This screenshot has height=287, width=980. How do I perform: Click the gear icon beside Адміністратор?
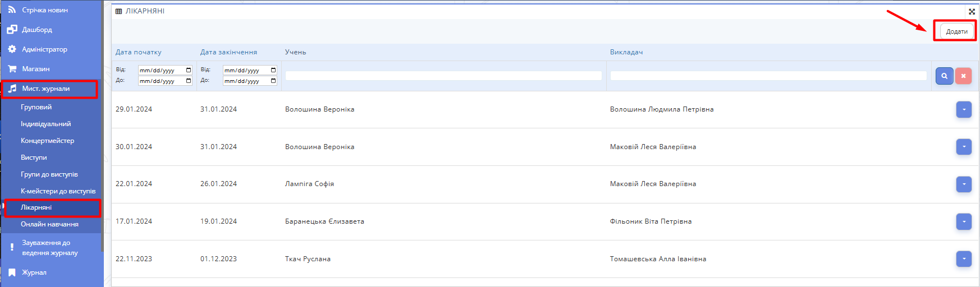(x=12, y=49)
